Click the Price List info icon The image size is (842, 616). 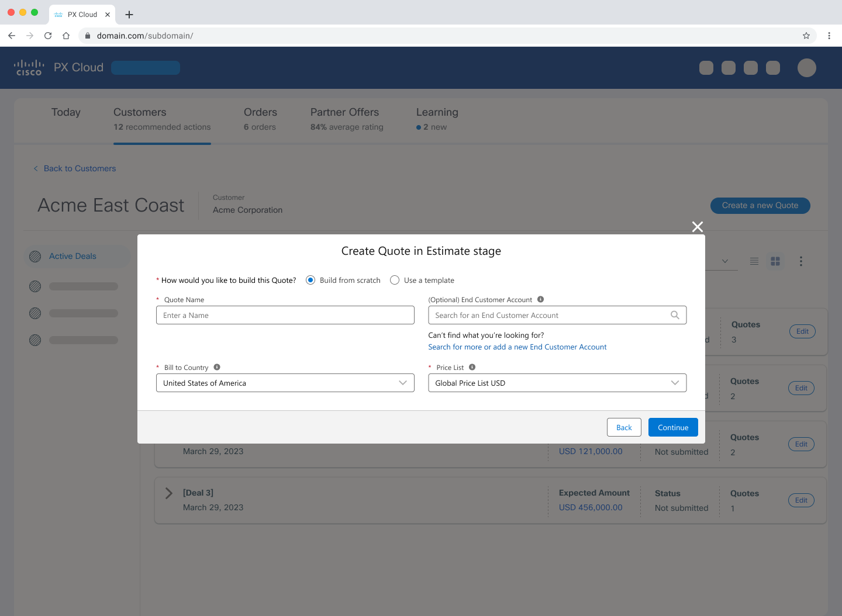[x=472, y=367]
